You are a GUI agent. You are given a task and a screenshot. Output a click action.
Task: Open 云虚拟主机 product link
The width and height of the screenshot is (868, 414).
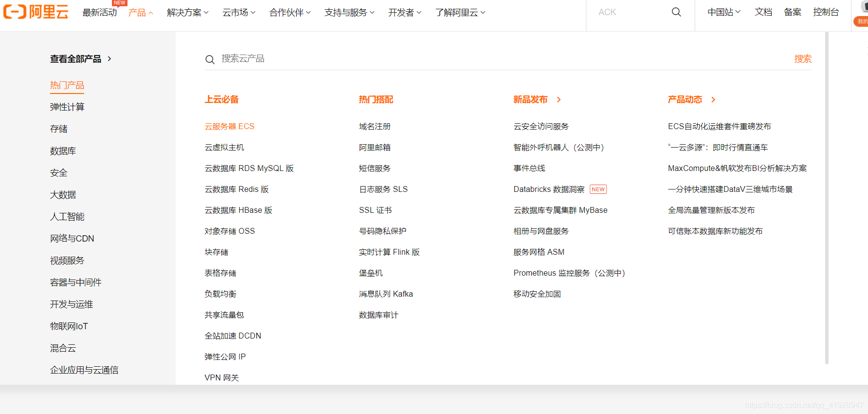click(x=224, y=148)
